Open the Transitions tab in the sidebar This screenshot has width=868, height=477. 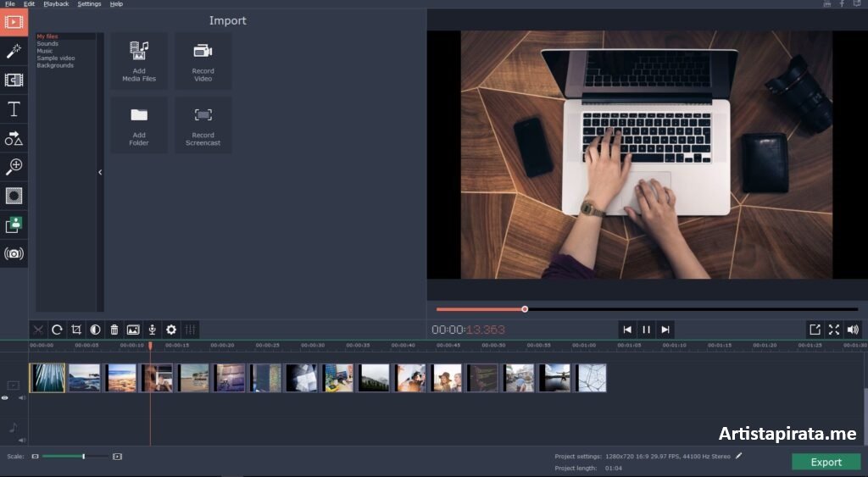[x=14, y=80]
